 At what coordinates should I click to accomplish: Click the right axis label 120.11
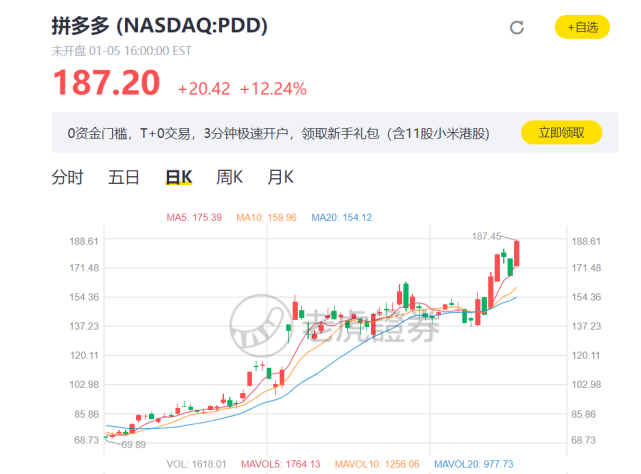pos(586,355)
